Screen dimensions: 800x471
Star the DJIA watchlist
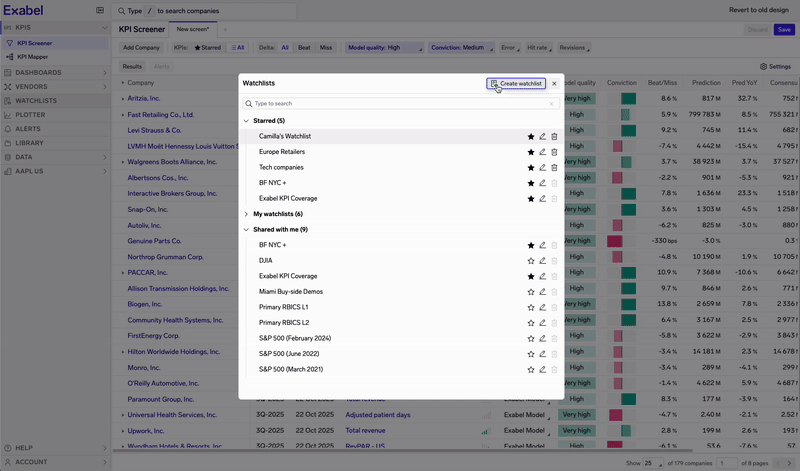pyautogui.click(x=531, y=261)
